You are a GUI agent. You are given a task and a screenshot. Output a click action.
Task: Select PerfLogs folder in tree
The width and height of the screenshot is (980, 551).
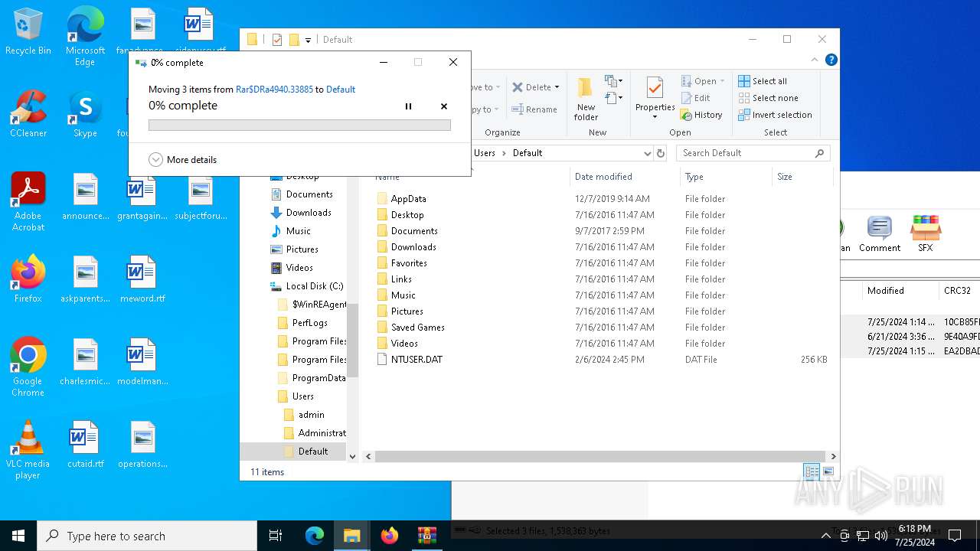pyautogui.click(x=309, y=323)
